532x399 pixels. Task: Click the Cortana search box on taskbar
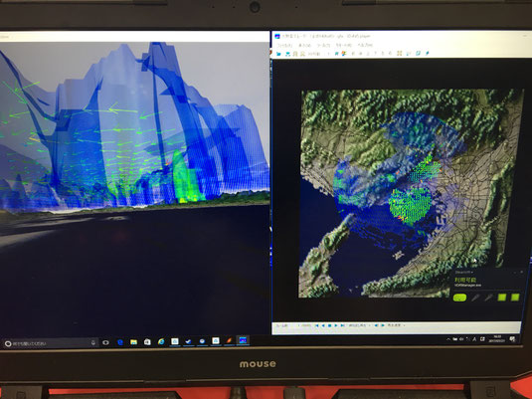pyautogui.click(x=49, y=343)
